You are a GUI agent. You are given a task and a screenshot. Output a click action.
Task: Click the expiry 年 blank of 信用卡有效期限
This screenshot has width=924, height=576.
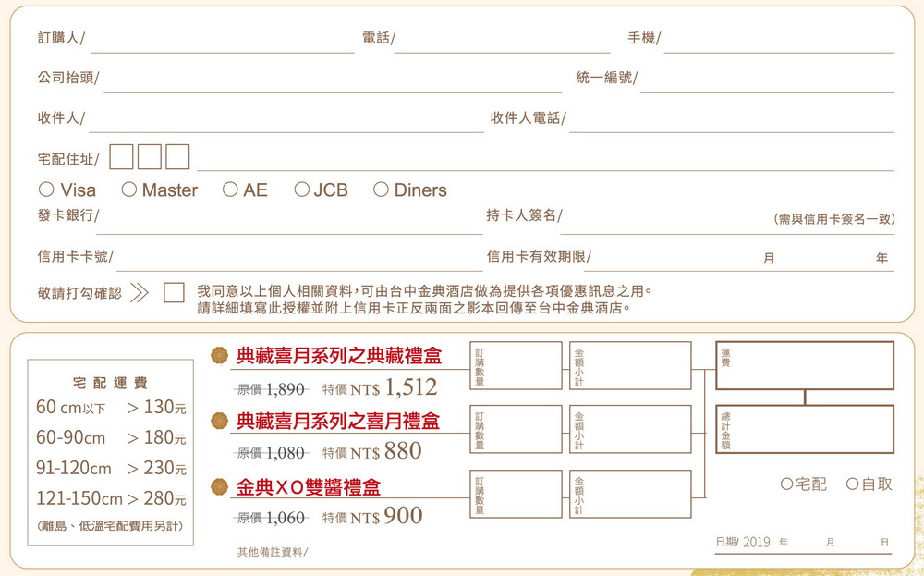[825, 259]
